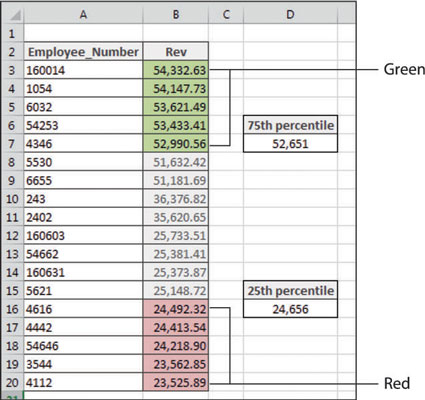Select employee number 6032
425x400 pixels.
click(x=83, y=107)
